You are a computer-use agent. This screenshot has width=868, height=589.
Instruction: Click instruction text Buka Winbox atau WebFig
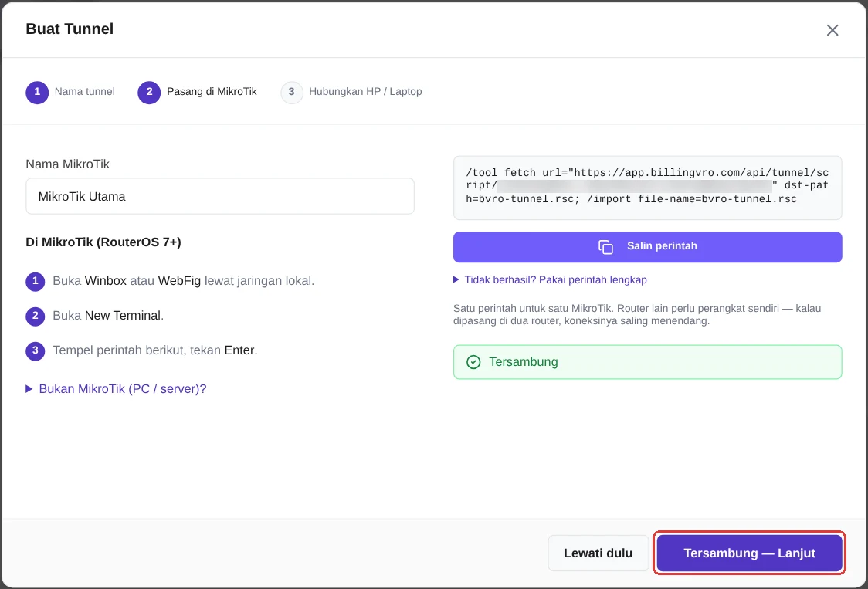[183, 281]
